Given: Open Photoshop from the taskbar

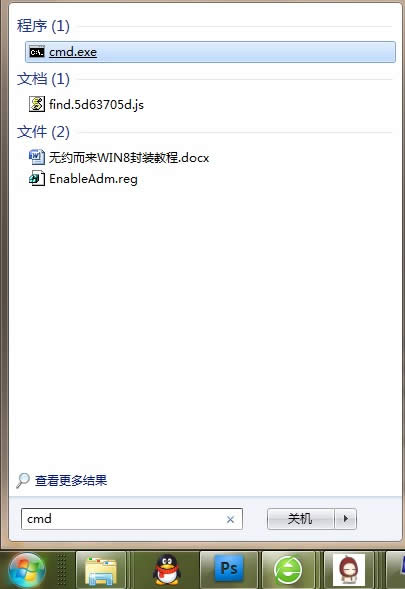Looking at the screenshot, I should 228,571.
